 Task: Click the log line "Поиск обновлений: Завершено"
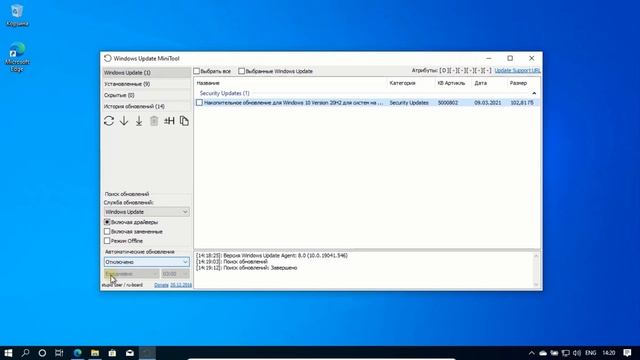tap(247, 268)
